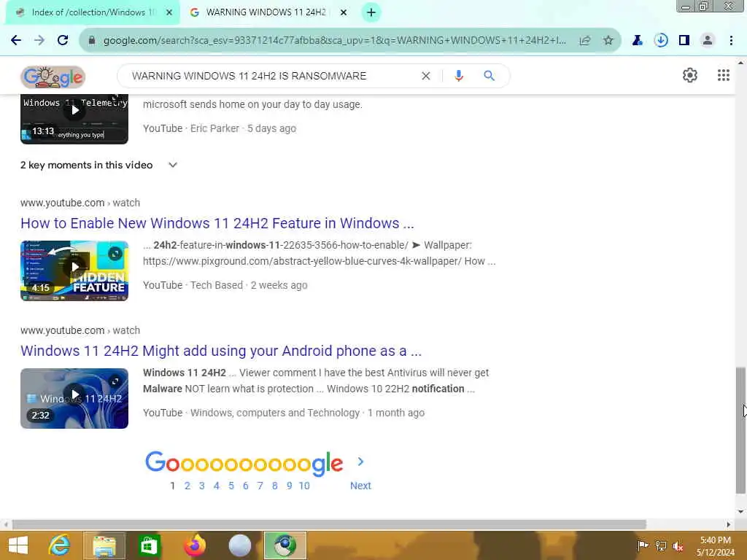The width and height of the screenshot is (747, 560).
Task: Click the Action Center flag tray icon
Action: click(x=643, y=545)
